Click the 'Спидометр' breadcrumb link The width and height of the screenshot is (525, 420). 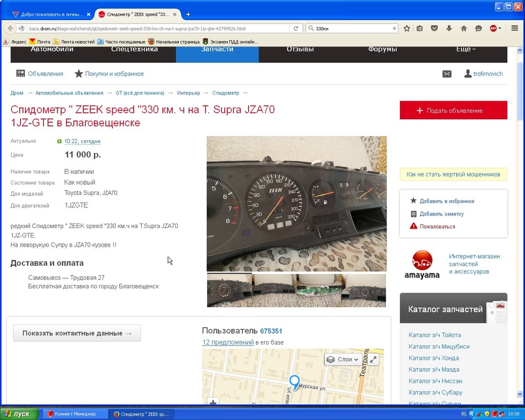click(226, 93)
